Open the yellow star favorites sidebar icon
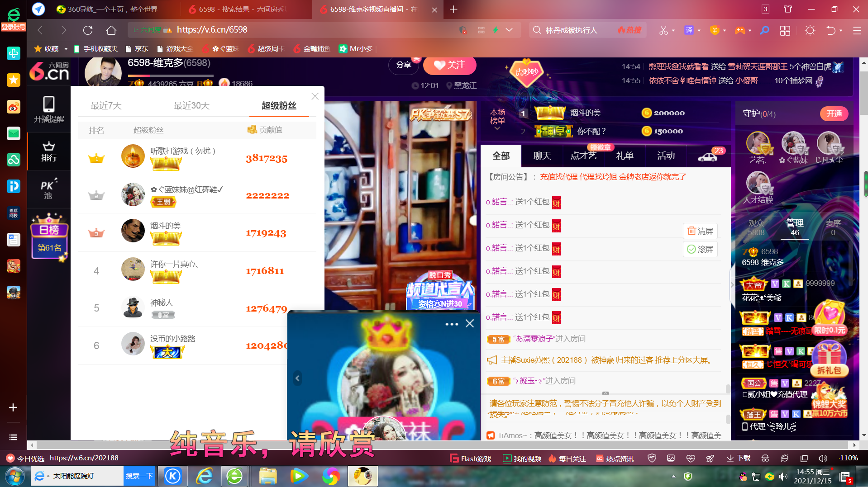 [x=14, y=80]
